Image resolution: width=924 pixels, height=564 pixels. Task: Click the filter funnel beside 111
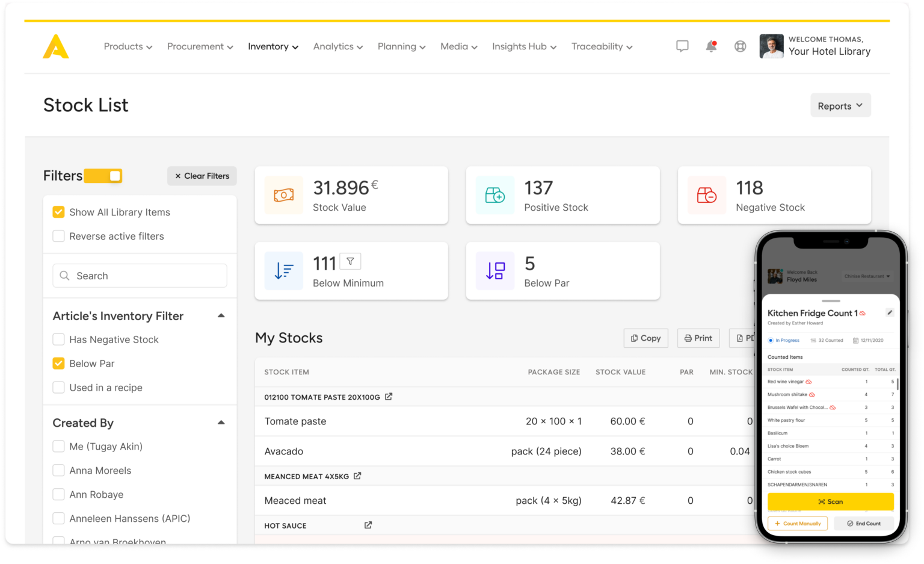click(x=350, y=261)
